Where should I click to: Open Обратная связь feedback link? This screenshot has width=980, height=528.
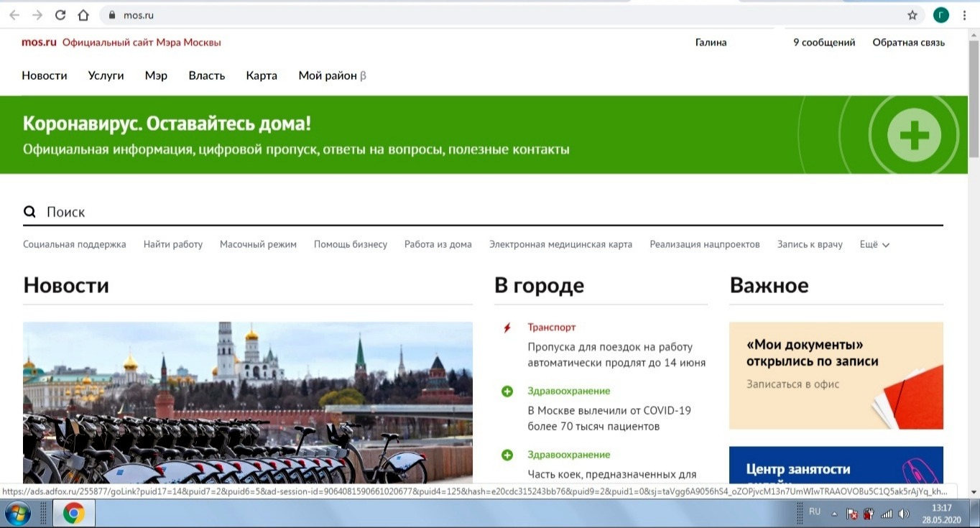point(908,42)
